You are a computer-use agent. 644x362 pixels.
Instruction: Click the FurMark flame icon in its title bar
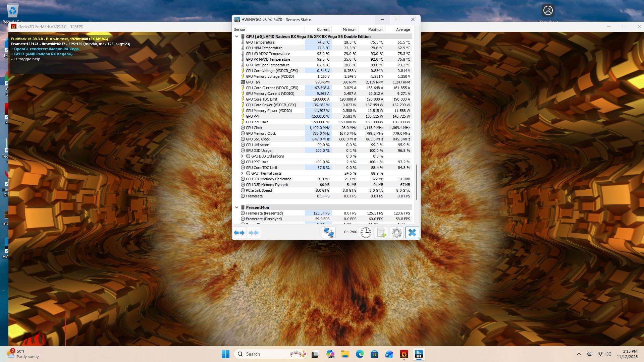14,27
